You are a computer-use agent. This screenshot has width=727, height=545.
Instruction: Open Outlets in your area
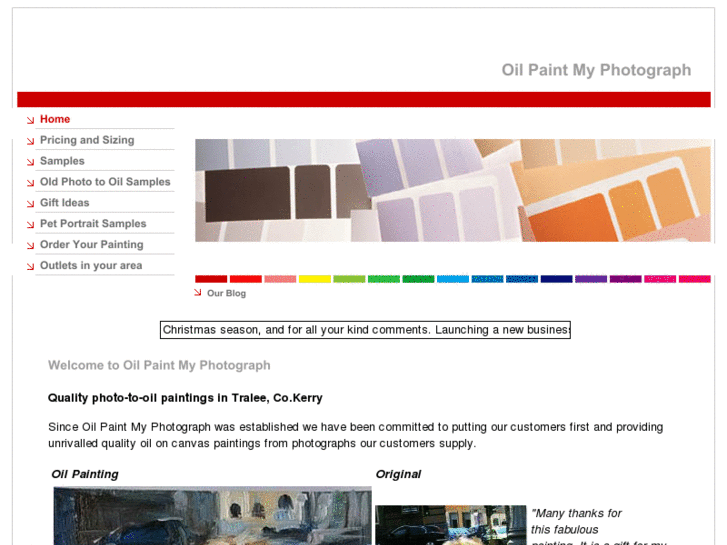(x=91, y=265)
